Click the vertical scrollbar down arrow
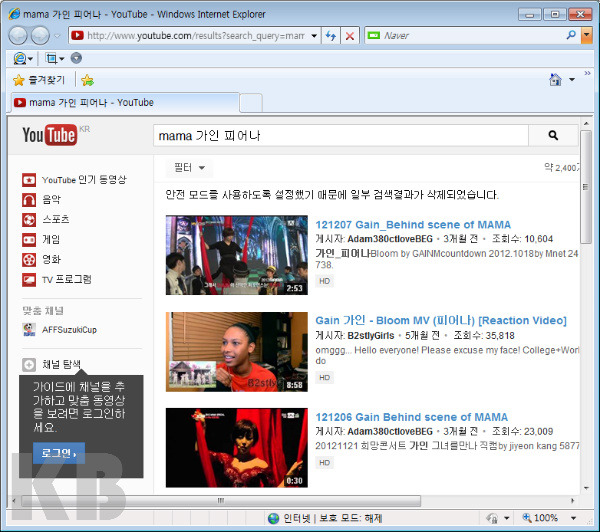 586,488
